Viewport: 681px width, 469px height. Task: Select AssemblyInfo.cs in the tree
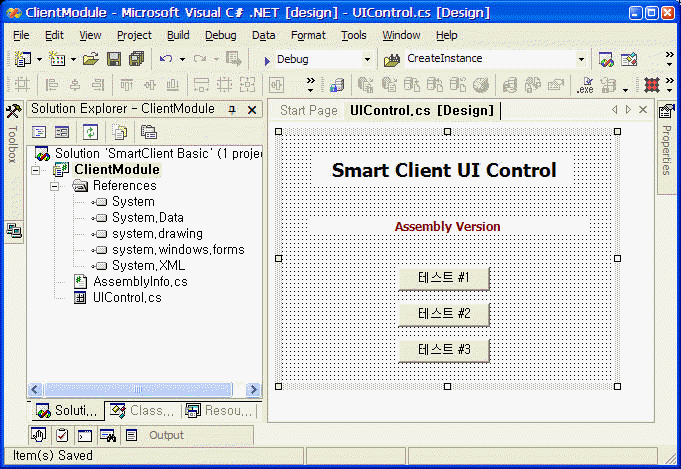[x=140, y=282]
